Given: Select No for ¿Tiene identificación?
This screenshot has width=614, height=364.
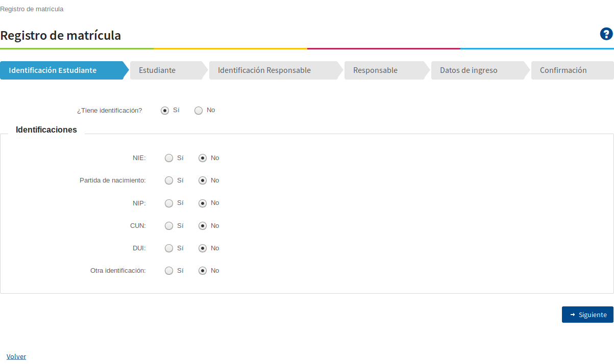Looking at the screenshot, I should (x=199, y=111).
